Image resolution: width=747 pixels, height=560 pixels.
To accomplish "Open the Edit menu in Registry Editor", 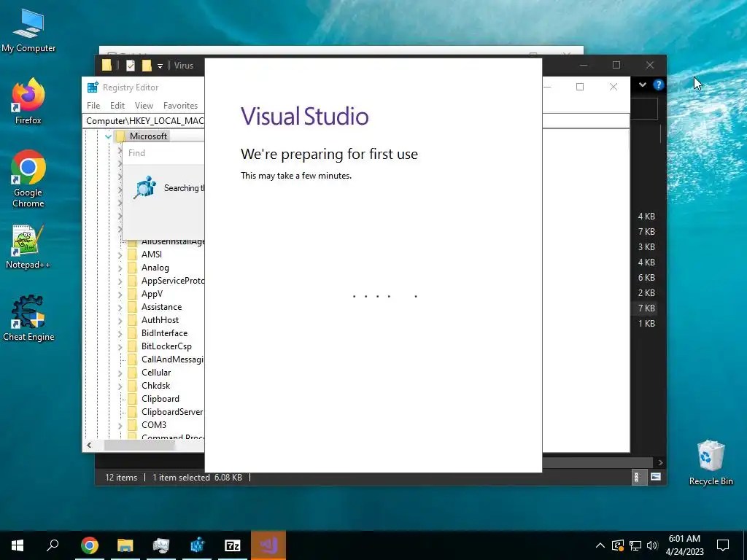I will [x=117, y=105].
